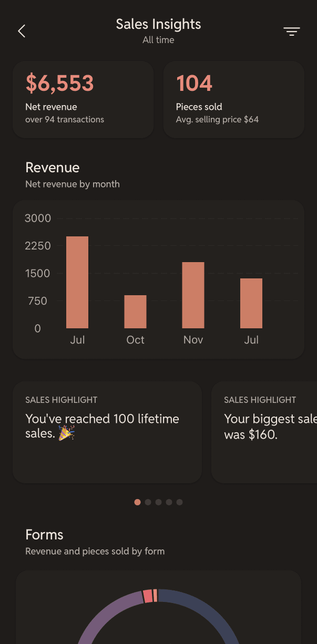Select the first Jul revenue bar
The height and width of the screenshot is (644, 317).
(77, 282)
